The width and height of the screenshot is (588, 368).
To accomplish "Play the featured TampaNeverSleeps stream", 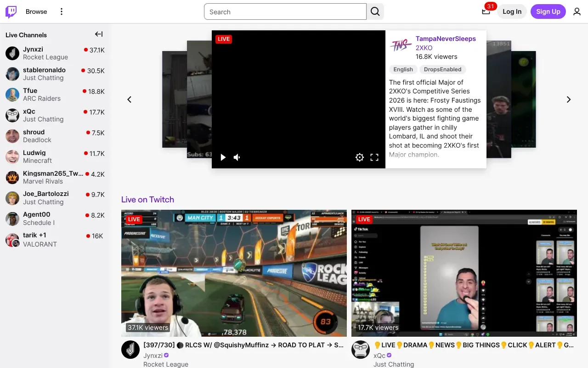I will [223, 157].
